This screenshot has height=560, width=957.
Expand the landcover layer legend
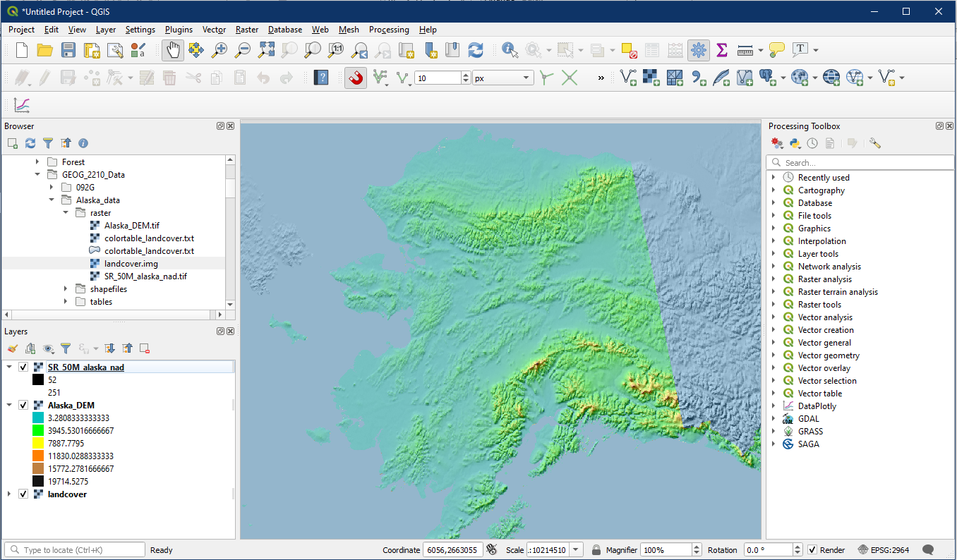9,494
